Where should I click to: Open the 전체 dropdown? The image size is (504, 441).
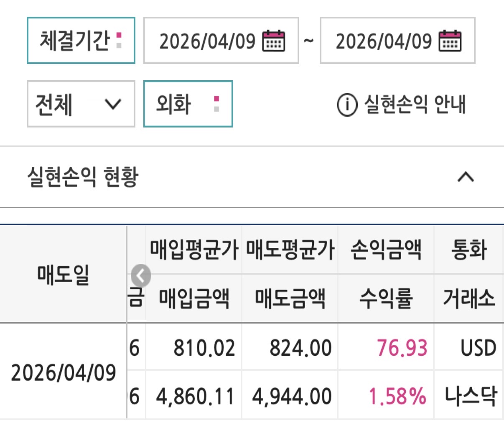click(81, 104)
